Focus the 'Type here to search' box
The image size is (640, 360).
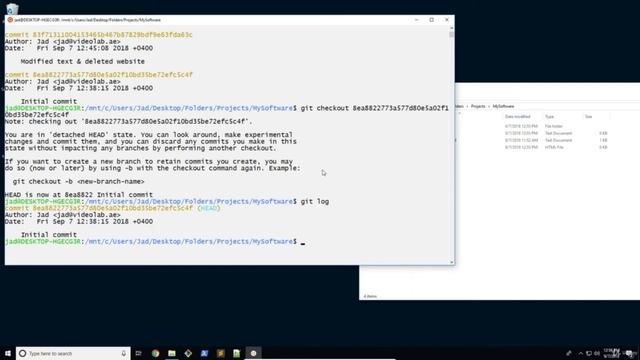coord(73,353)
